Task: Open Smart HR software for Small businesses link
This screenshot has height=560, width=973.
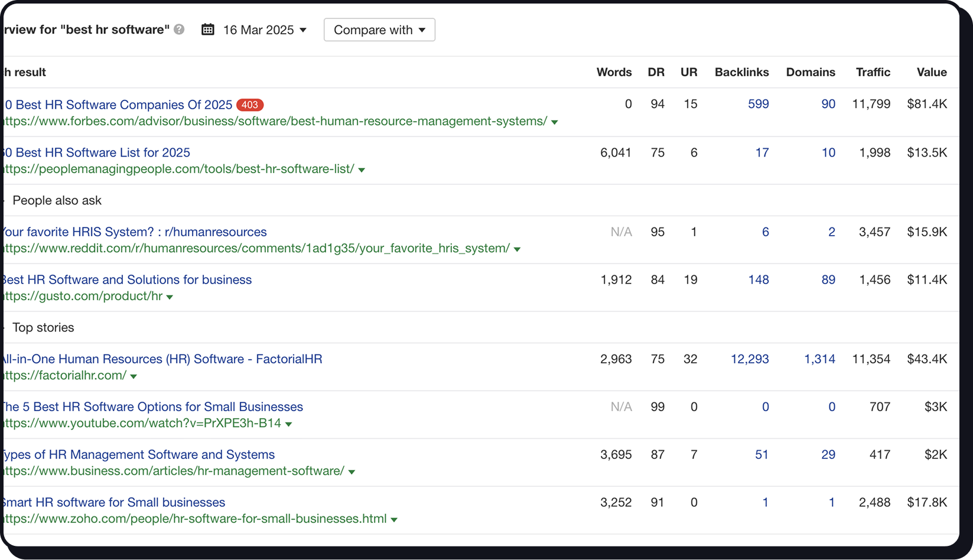Action: (115, 503)
